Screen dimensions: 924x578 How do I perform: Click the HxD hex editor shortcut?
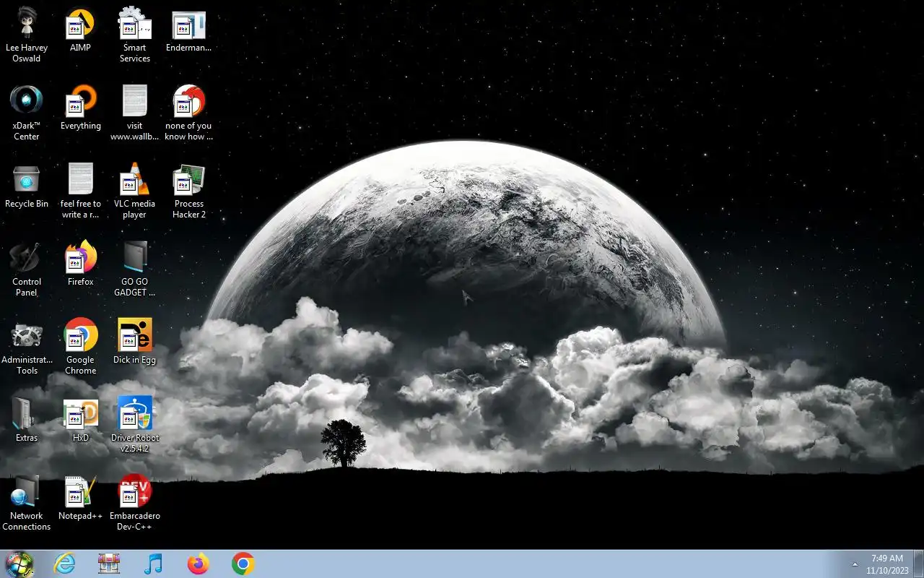tap(80, 421)
